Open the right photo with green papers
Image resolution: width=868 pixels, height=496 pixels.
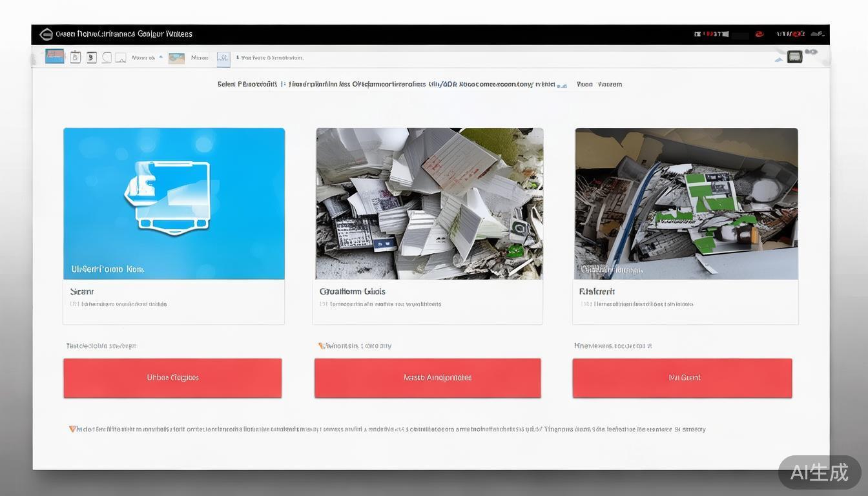pos(686,203)
